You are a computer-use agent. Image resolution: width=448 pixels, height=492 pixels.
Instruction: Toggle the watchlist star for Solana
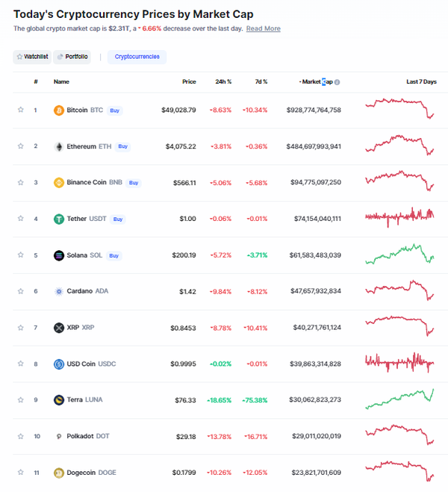point(21,255)
